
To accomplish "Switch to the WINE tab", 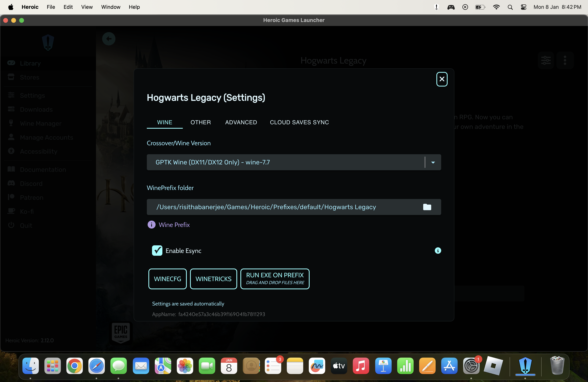I will (x=165, y=122).
